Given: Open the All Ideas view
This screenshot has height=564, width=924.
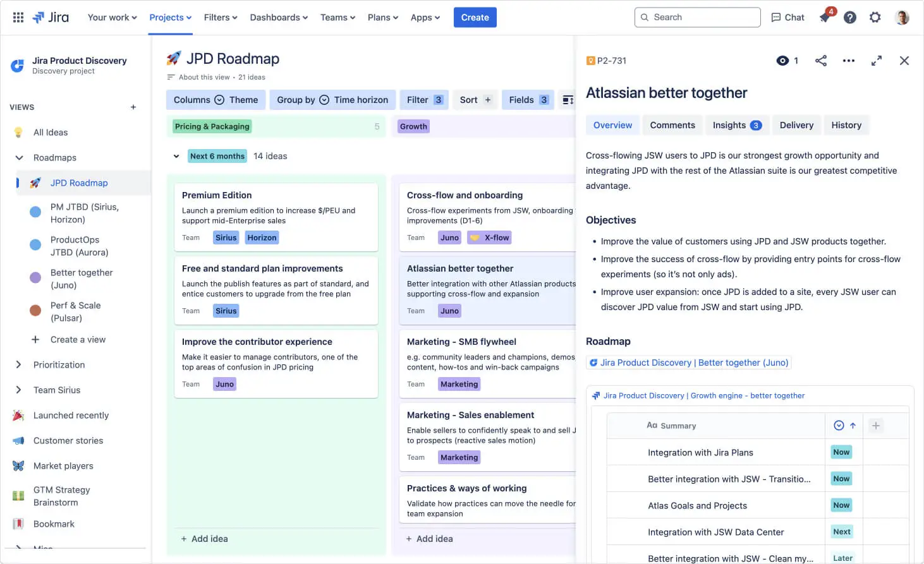Looking at the screenshot, I should [51, 132].
